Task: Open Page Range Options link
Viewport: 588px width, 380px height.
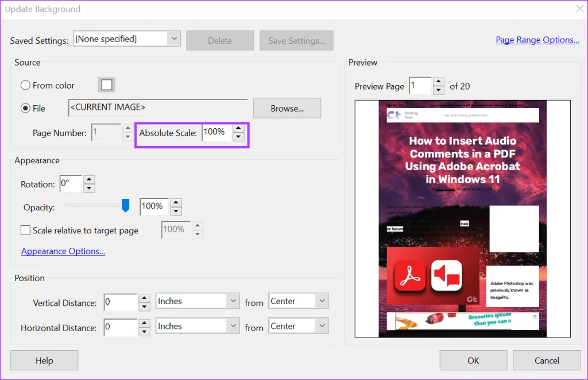Action: pyautogui.click(x=537, y=40)
